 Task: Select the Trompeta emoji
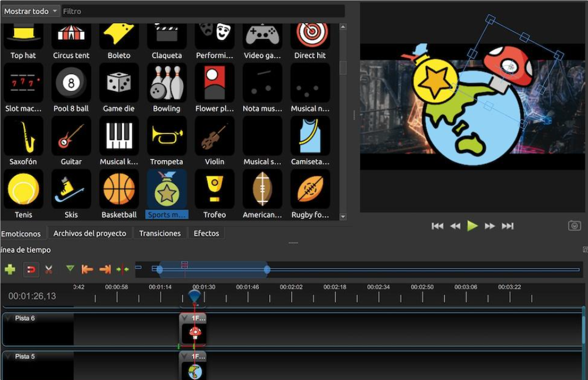pyautogui.click(x=166, y=141)
